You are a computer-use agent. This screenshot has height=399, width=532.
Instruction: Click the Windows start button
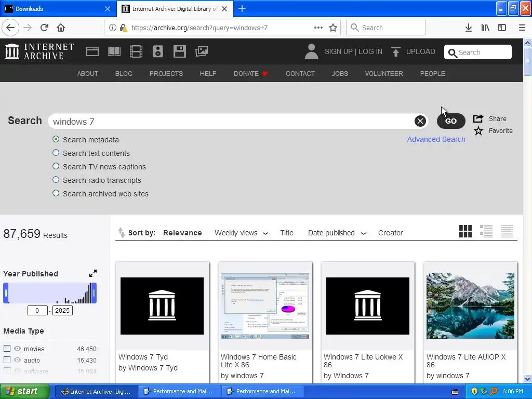tap(25, 392)
